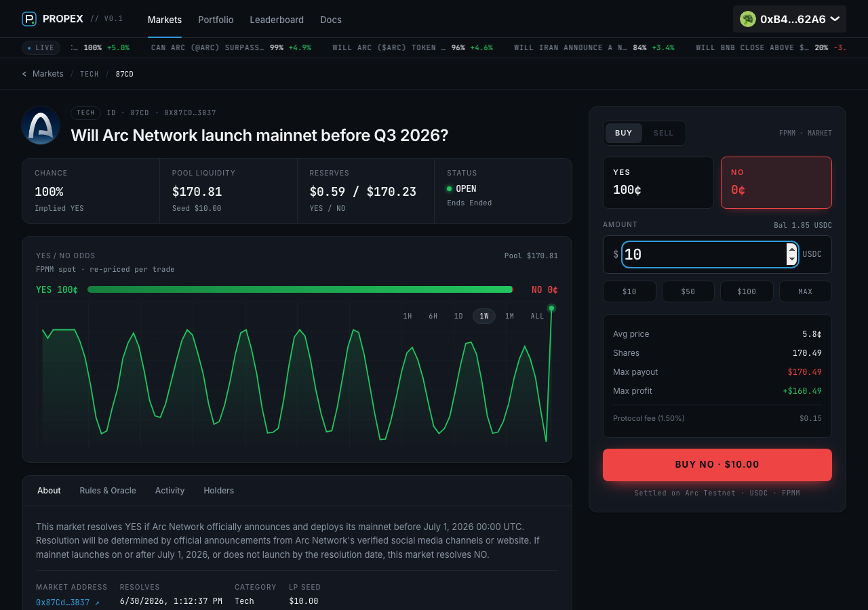The image size is (868, 610).
Task: Switch to the SELL toggle
Action: 663,133
